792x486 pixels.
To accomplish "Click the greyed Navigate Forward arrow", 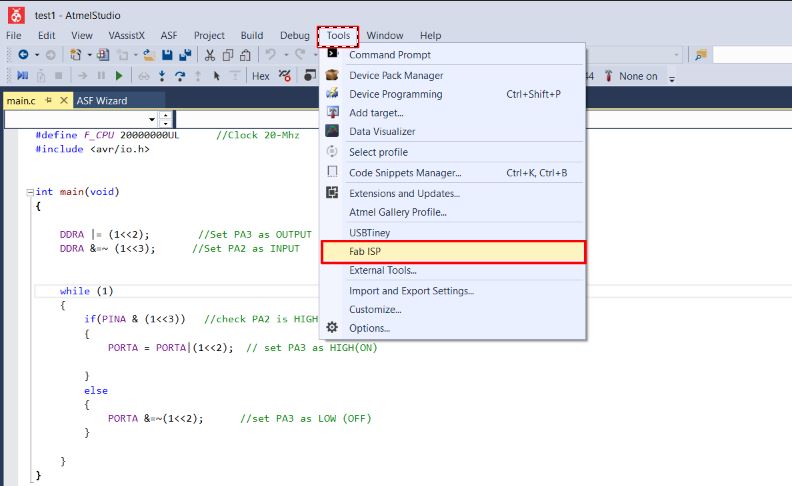I will pyautogui.click(x=51, y=55).
